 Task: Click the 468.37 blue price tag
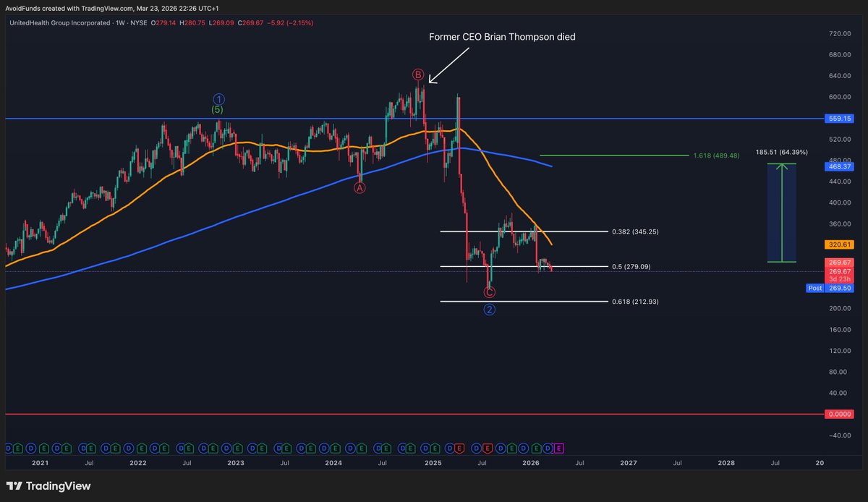pos(838,166)
